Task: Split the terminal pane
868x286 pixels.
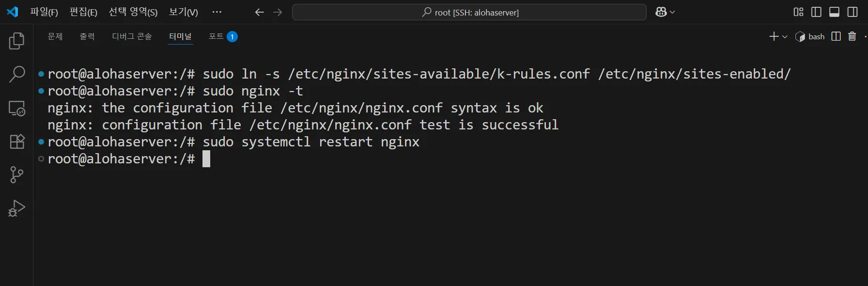Action: click(836, 36)
